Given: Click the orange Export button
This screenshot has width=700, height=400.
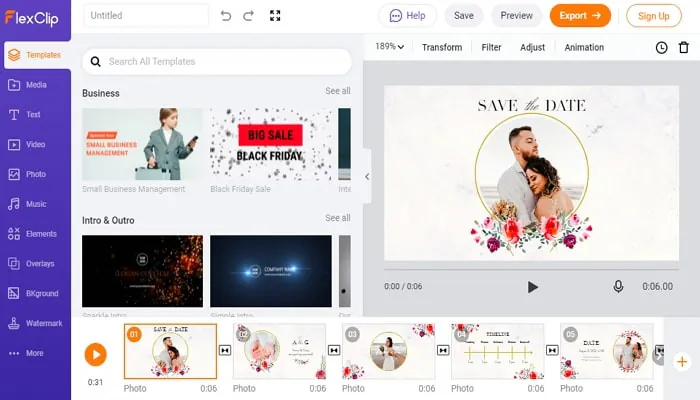Looking at the screenshot, I should pyautogui.click(x=580, y=16).
